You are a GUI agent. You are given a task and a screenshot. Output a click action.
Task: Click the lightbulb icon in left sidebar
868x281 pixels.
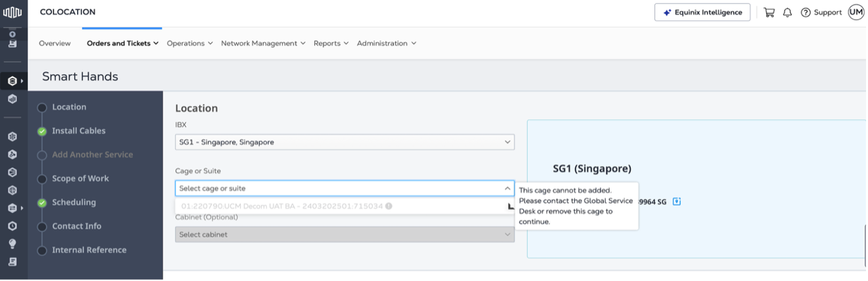click(x=12, y=243)
